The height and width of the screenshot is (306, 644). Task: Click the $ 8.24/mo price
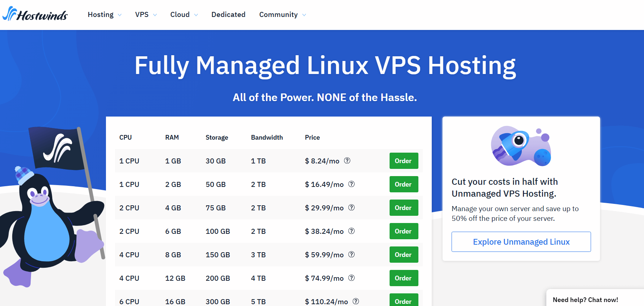(322, 161)
